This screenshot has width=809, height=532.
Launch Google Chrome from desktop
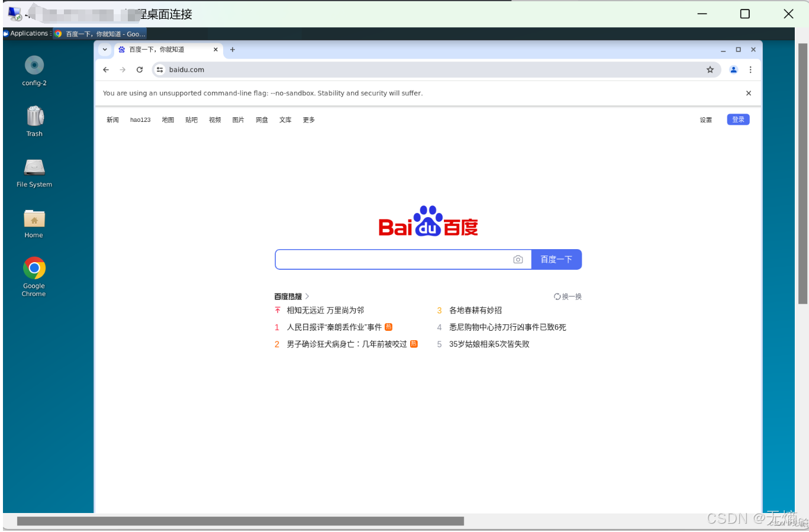pos(34,276)
